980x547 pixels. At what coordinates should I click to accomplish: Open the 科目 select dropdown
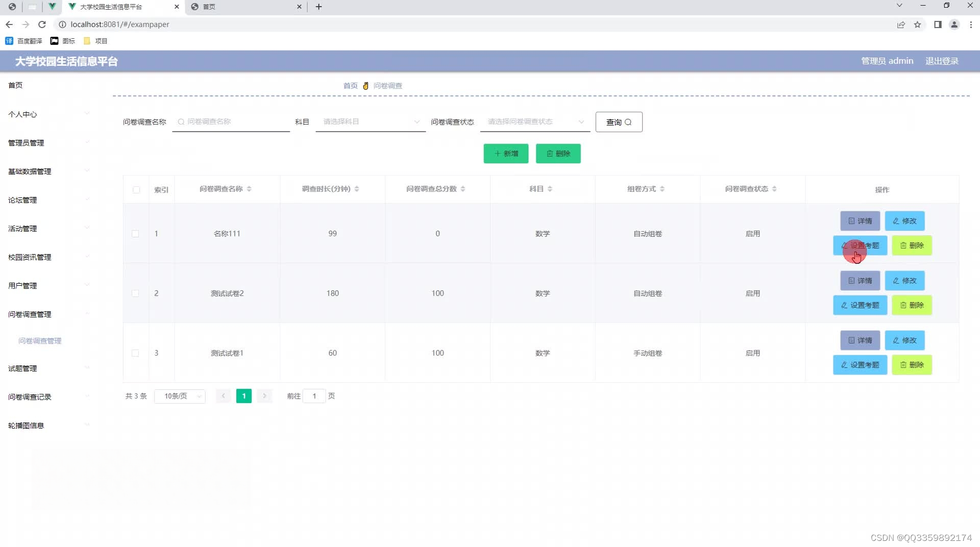tap(371, 122)
